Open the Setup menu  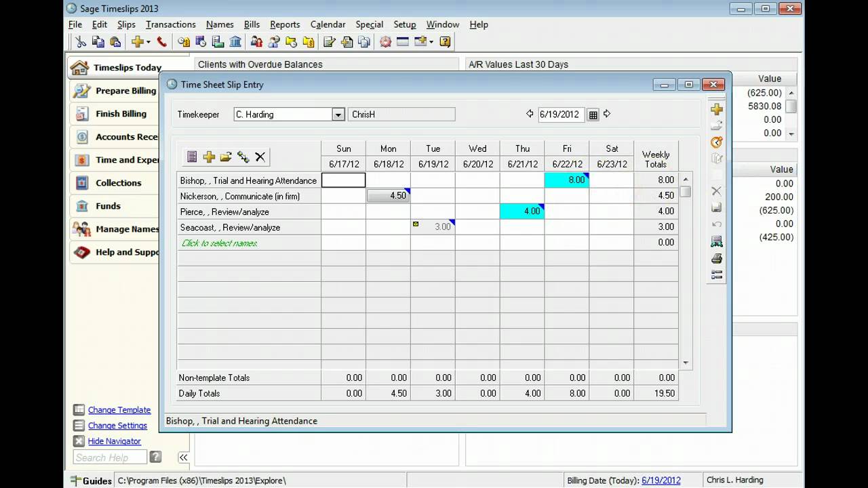(405, 24)
